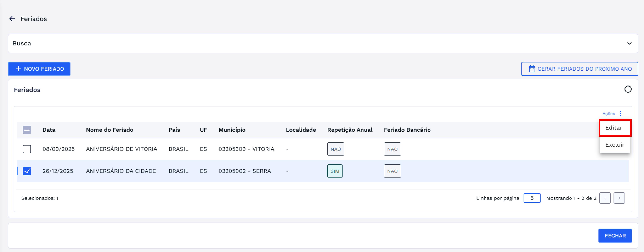This screenshot has height=252, width=644.
Task: Click the Data column header
Action: click(49, 130)
